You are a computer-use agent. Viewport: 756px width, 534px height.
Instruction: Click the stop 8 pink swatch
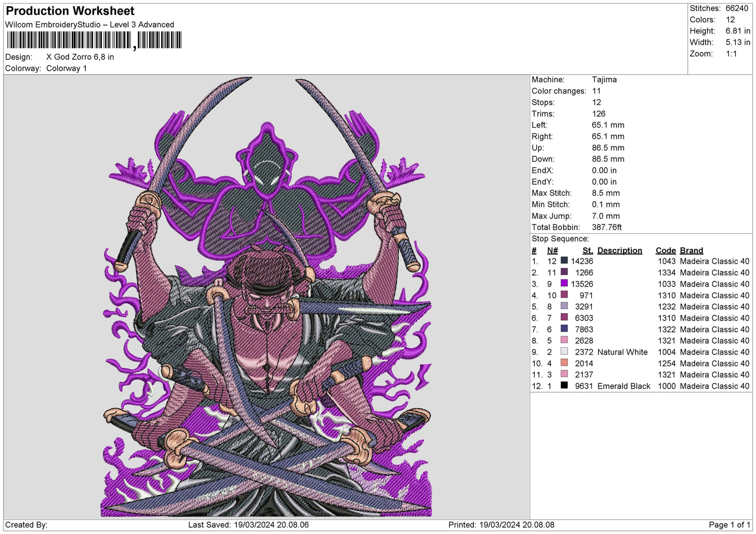point(564,340)
